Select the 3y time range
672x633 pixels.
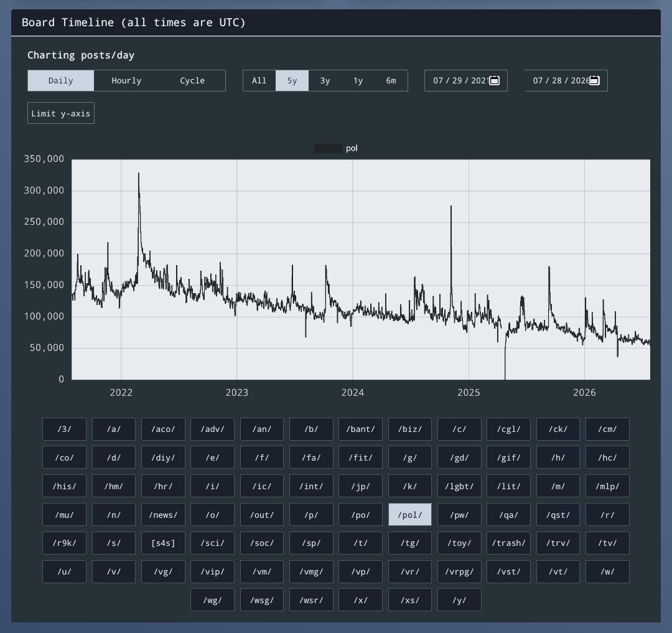pos(325,80)
